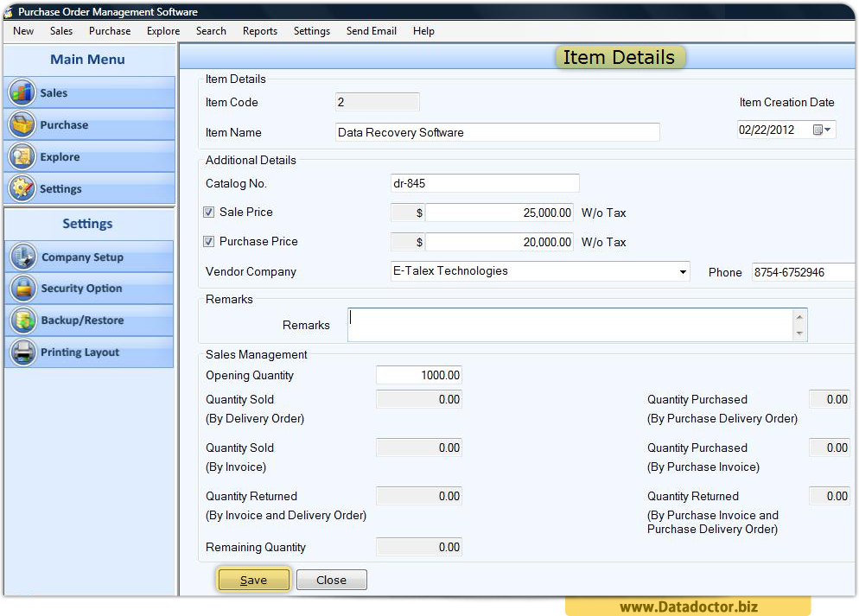The width and height of the screenshot is (859, 616).
Task: Click inside the Item Name field
Action: 497,132
